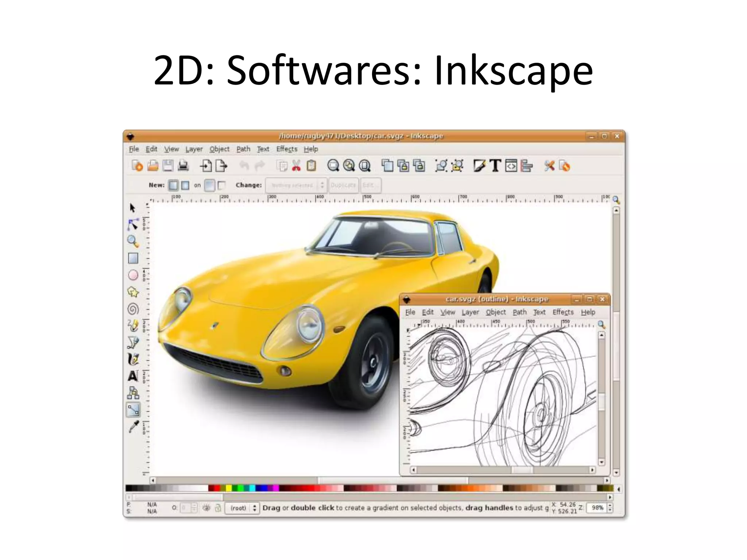Click the Print icon
This screenshot has height=560, width=747.
pos(183,166)
